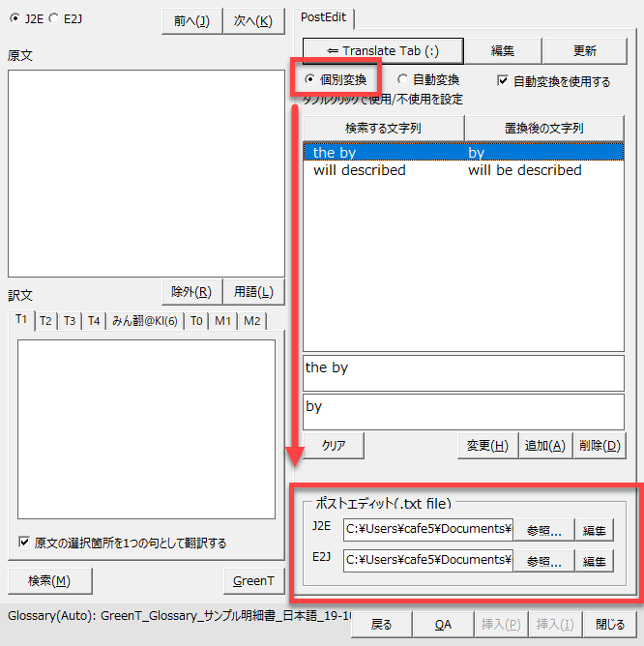Browse for J2E post-edit file with 参照

click(543, 529)
